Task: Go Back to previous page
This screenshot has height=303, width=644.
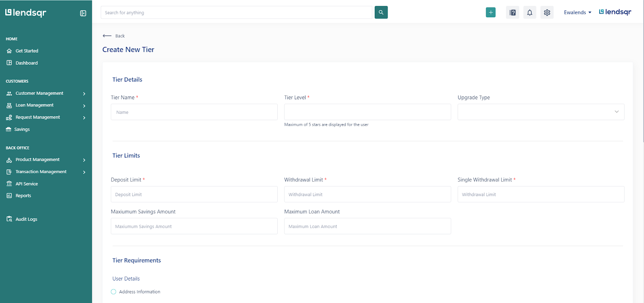Action: pyautogui.click(x=120, y=36)
